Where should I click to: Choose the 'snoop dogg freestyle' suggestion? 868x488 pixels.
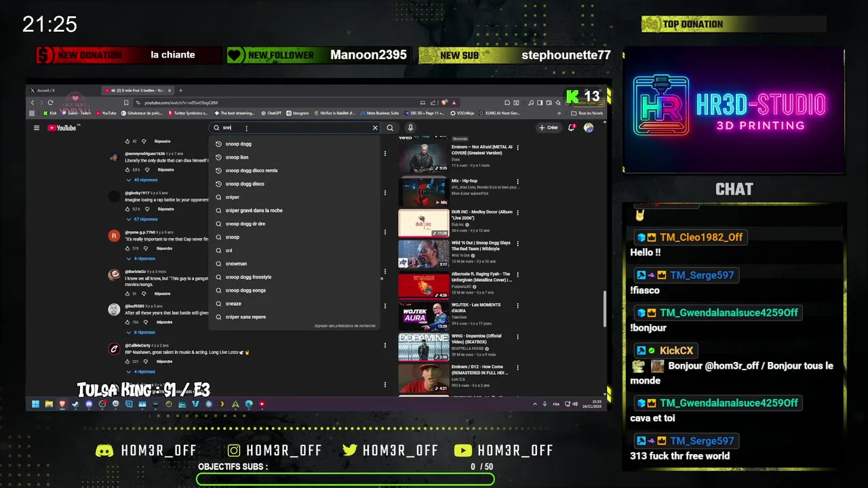coord(294,277)
